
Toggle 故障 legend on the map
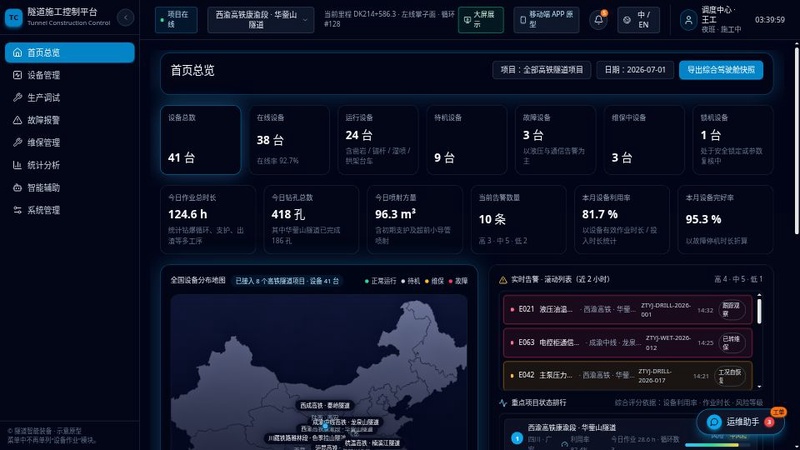click(458, 281)
